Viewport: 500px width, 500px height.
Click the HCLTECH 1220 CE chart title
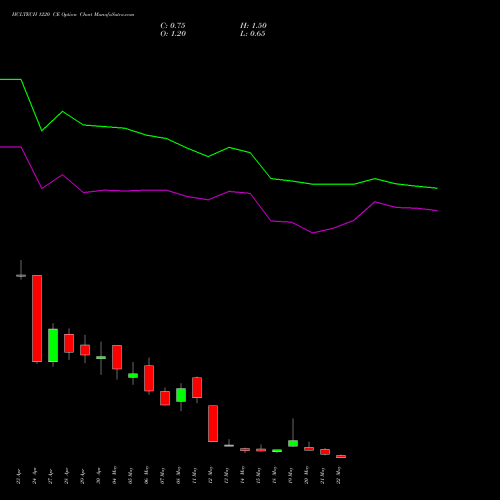73,15
